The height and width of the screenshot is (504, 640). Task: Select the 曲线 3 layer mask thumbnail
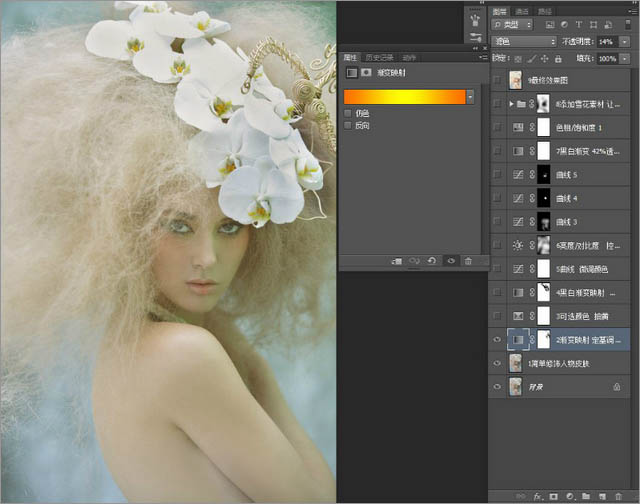tap(544, 221)
